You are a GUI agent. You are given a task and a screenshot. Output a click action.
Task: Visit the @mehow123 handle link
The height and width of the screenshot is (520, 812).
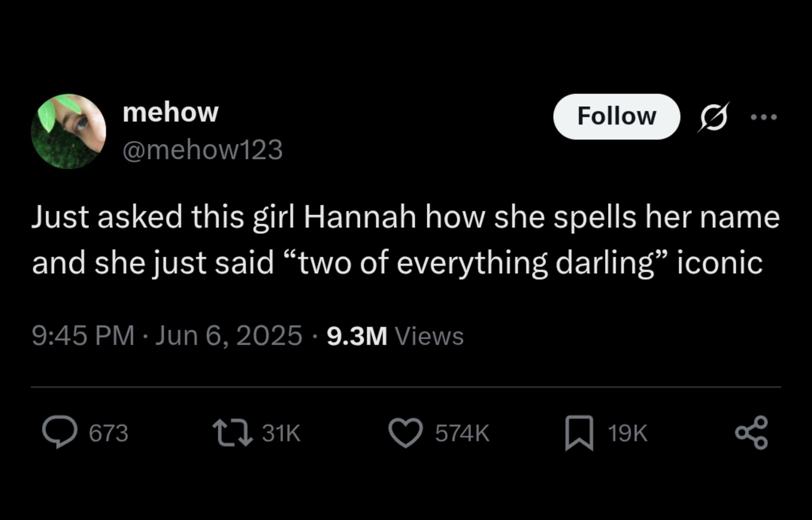tap(202, 150)
